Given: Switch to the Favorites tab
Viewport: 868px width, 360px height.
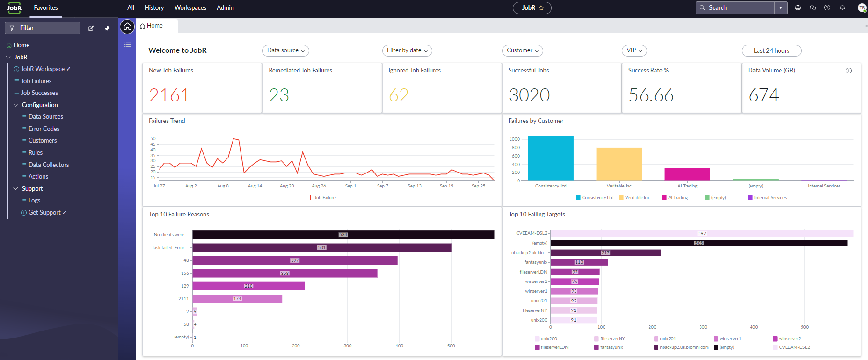Looking at the screenshot, I should point(46,7).
